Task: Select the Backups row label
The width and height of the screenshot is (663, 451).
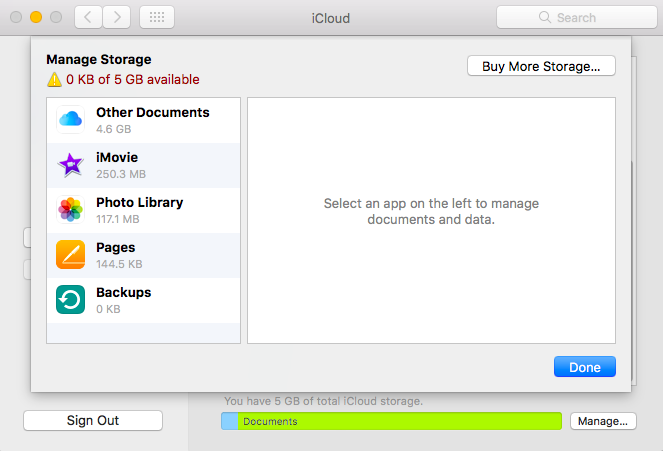Action: pos(123,292)
